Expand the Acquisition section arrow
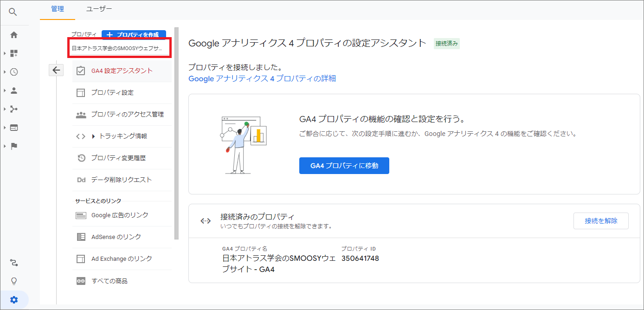 [5, 109]
